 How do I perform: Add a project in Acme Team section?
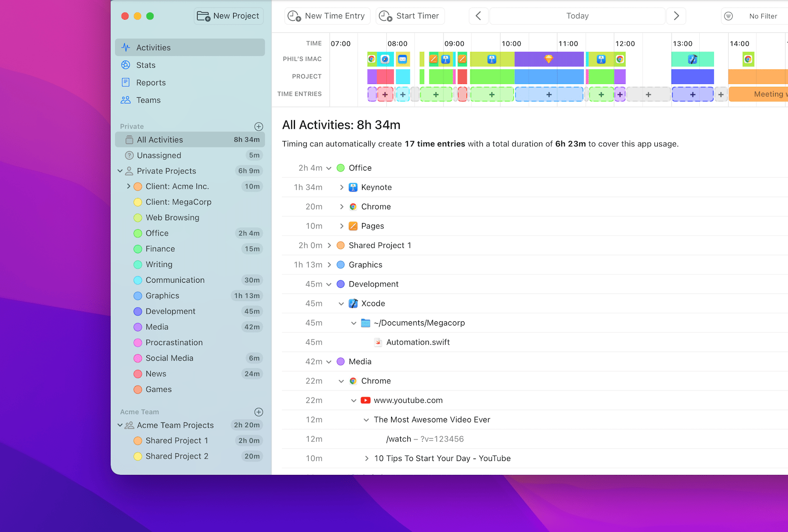point(259,412)
